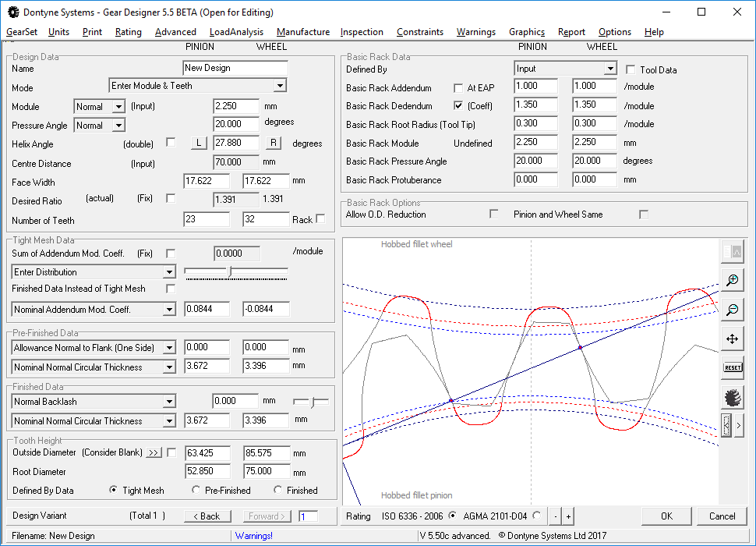Click the Outside Diameter >> button
Image resolution: width=756 pixels, height=546 pixels.
pos(154,452)
